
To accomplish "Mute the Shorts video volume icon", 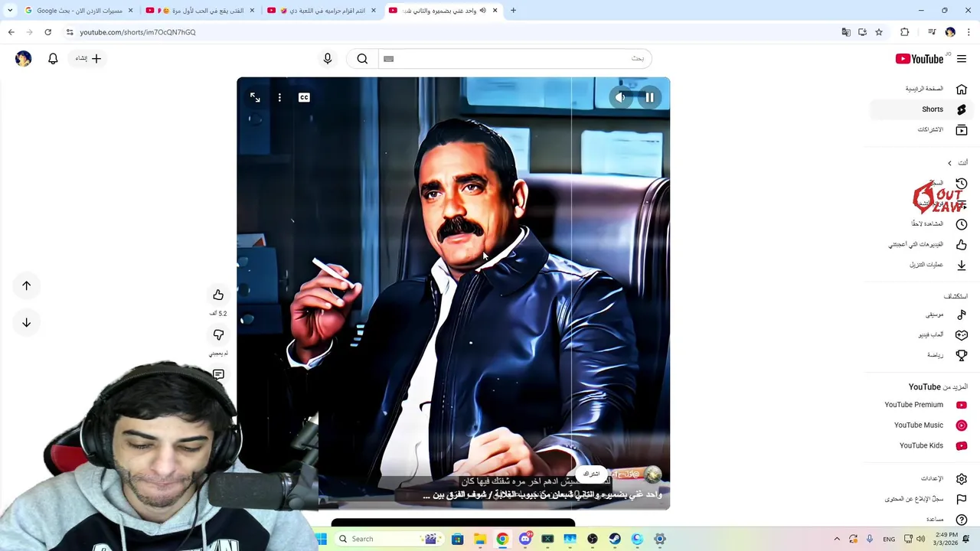I will click(x=620, y=97).
